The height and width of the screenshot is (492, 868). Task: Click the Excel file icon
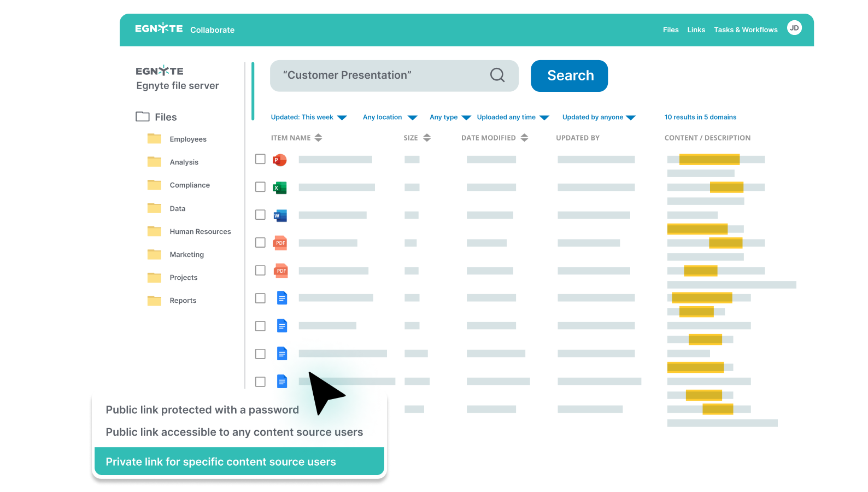pos(280,188)
